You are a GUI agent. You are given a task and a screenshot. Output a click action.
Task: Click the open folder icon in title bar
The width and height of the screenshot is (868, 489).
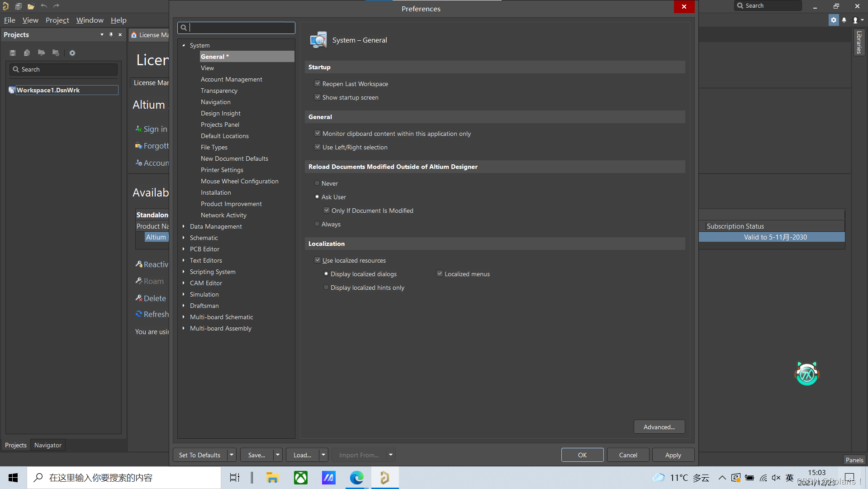coord(31,6)
